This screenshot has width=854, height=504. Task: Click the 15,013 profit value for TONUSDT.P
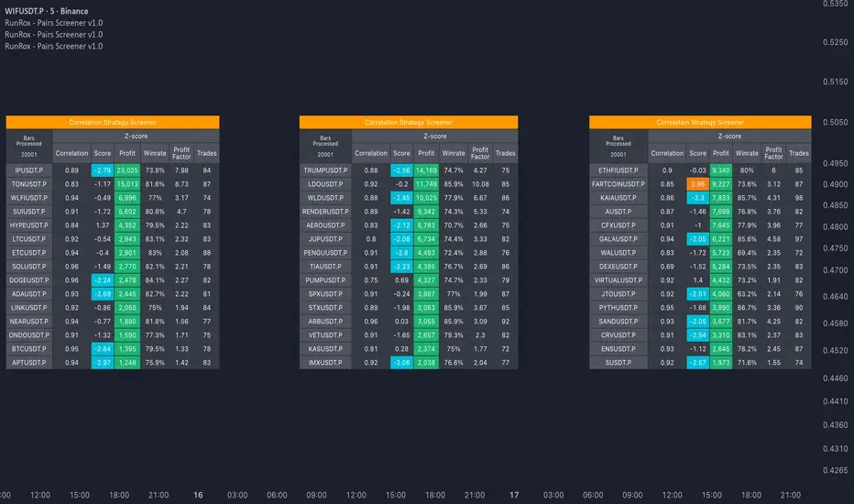(126, 183)
